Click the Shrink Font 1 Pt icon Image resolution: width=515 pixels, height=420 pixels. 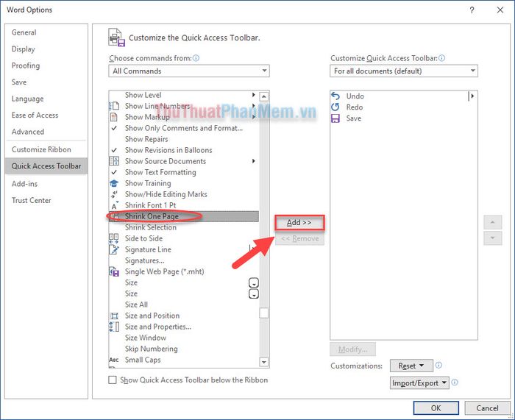(x=113, y=205)
